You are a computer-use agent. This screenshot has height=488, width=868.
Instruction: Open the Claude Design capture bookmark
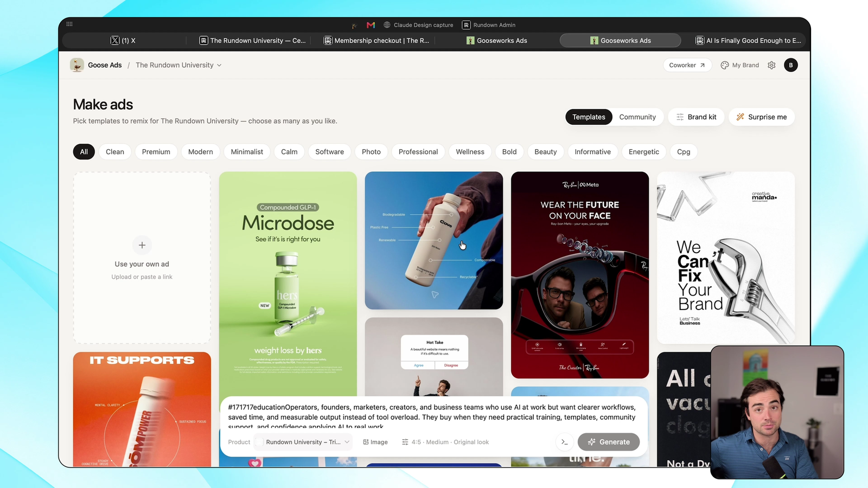418,25
